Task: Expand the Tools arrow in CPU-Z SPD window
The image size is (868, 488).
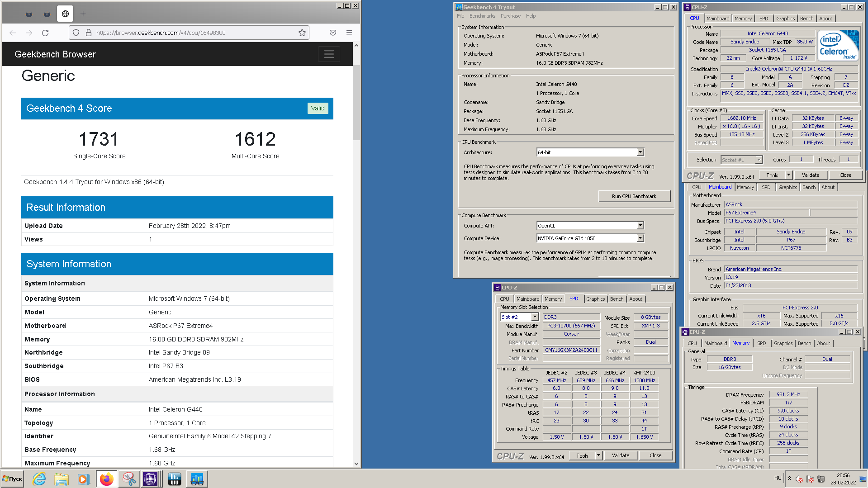Action: click(x=599, y=455)
